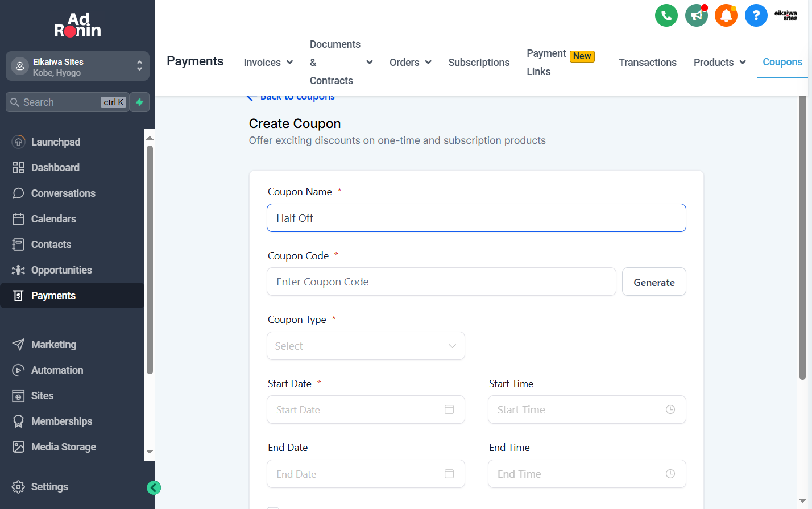Collapse sidebar with the green chevron button
812x509 pixels.
[154, 487]
